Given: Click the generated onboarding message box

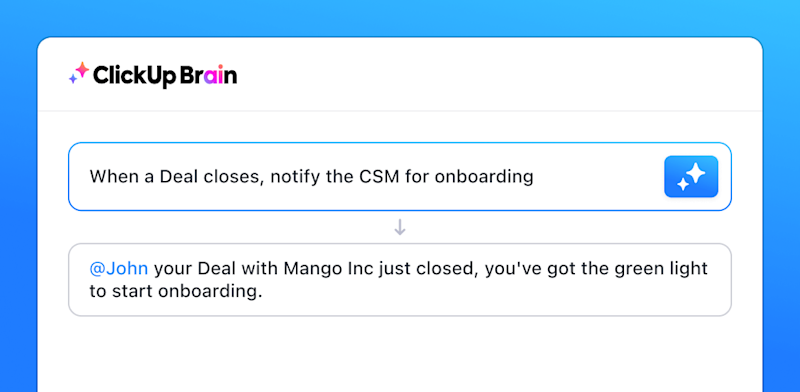Looking at the screenshot, I should pos(400,280).
